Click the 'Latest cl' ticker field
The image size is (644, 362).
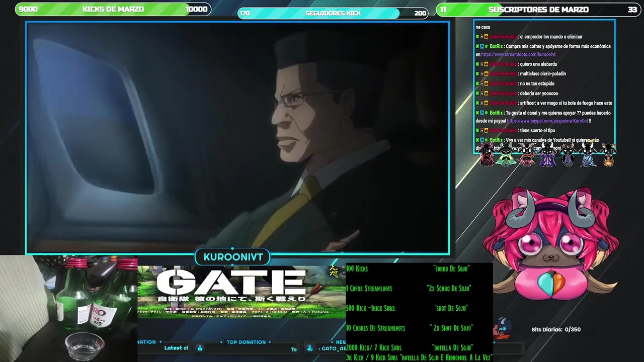165,348
